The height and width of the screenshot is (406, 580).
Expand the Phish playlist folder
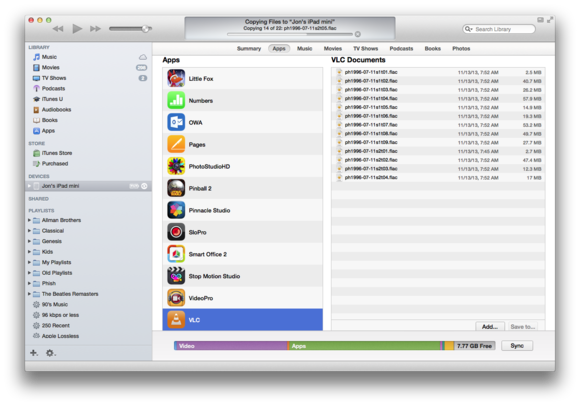point(29,283)
